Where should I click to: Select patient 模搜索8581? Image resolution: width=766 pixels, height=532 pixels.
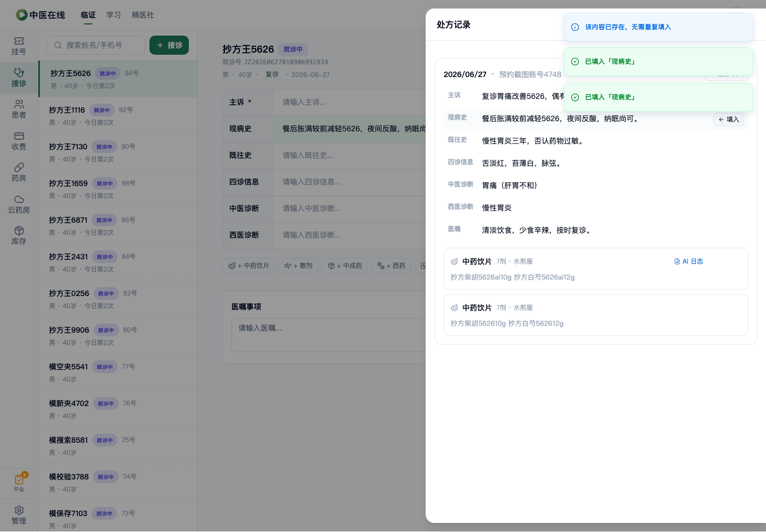tap(118, 445)
